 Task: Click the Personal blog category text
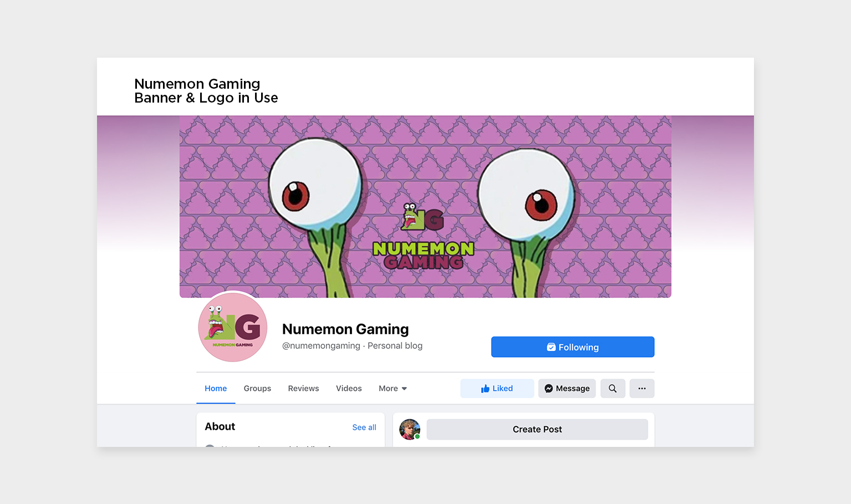[395, 346]
